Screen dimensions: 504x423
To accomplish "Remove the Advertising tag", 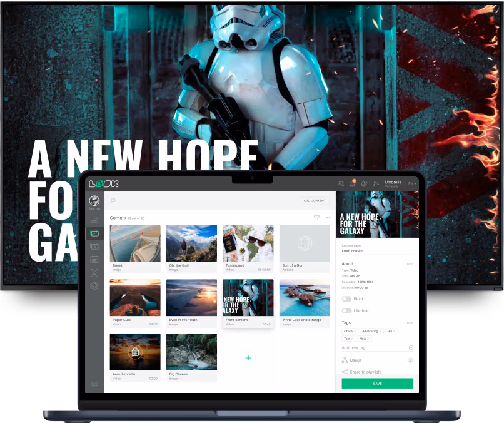I will pyautogui.click(x=380, y=331).
